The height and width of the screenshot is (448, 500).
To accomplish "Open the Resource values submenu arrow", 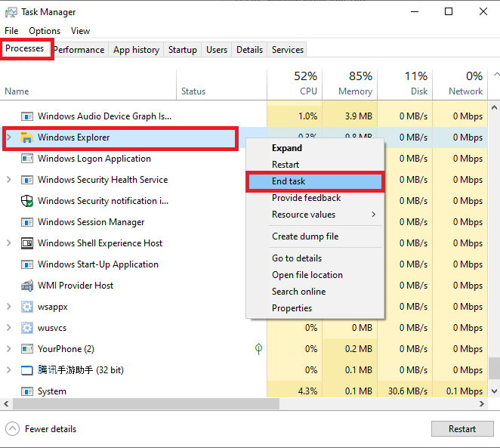I will pyautogui.click(x=373, y=215).
